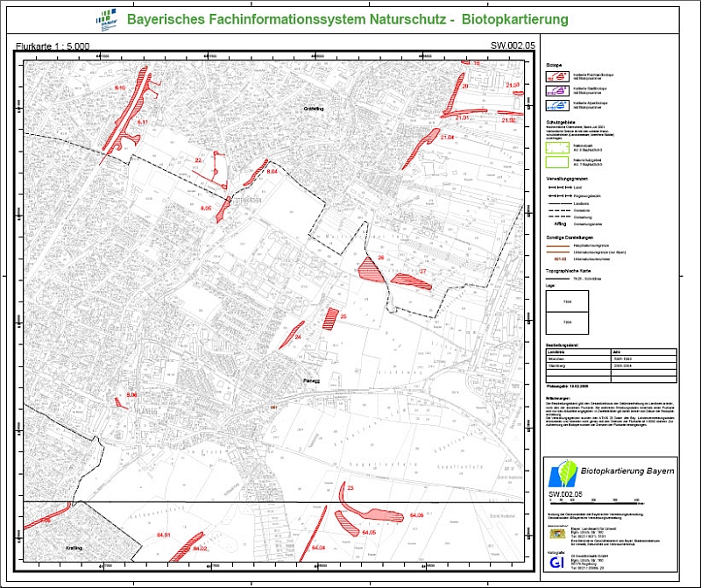Screen dimensions: 701x588
Task: Click the Land boundary line symbol in legend
Action: tap(558, 187)
